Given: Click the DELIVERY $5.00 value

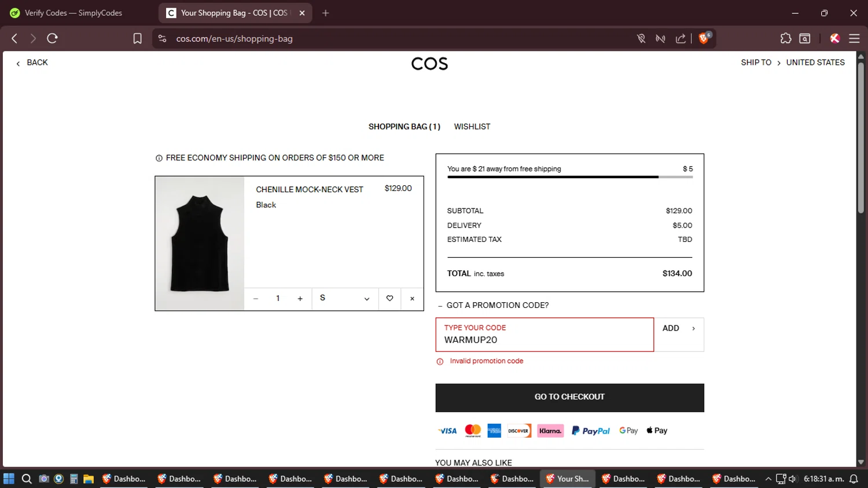Looking at the screenshot, I should 682,225.
